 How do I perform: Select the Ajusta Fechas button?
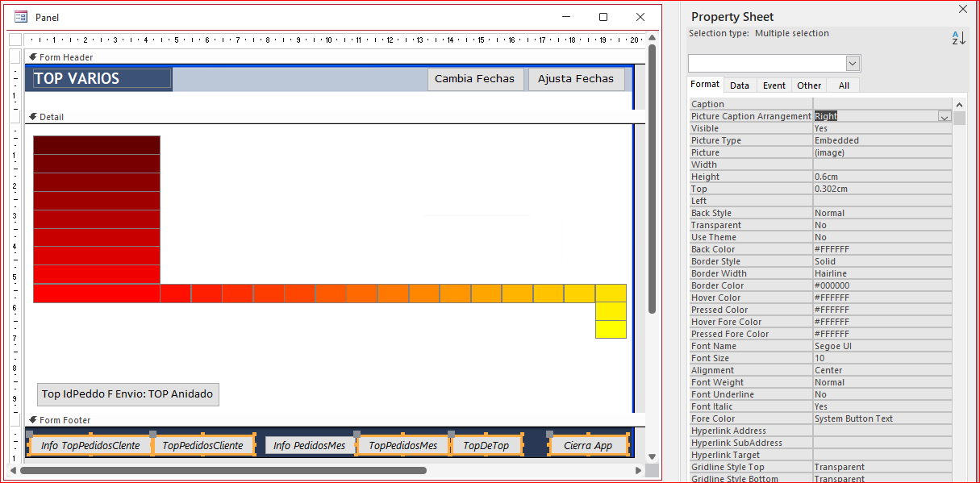tap(576, 79)
